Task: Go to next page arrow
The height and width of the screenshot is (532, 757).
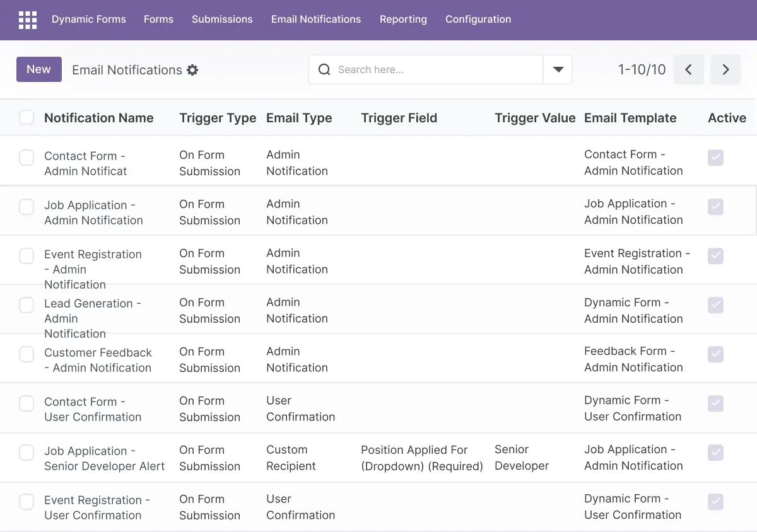Action: point(725,69)
